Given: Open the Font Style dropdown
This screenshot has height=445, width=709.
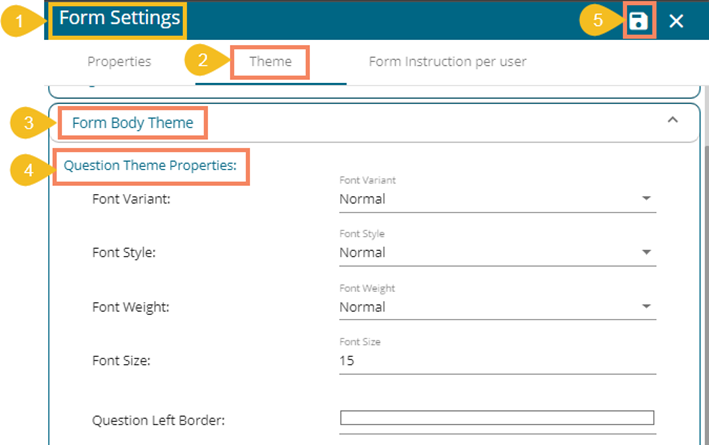Looking at the screenshot, I should point(497,252).
